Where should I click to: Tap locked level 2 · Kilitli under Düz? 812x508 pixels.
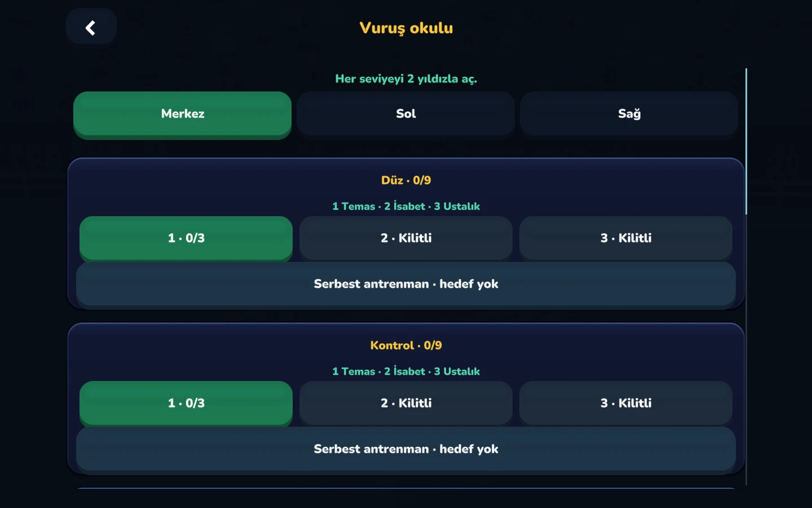(x=406, y=238)
